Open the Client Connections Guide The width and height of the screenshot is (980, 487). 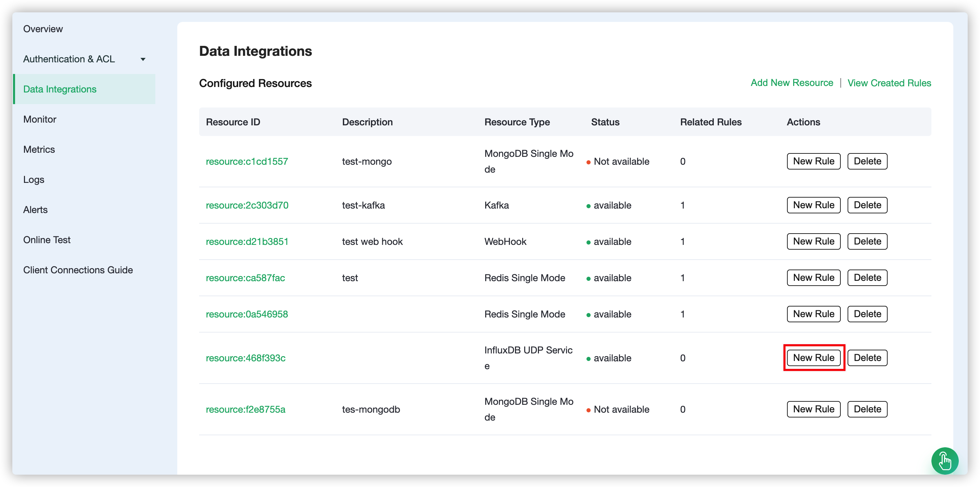pos(78,270)
